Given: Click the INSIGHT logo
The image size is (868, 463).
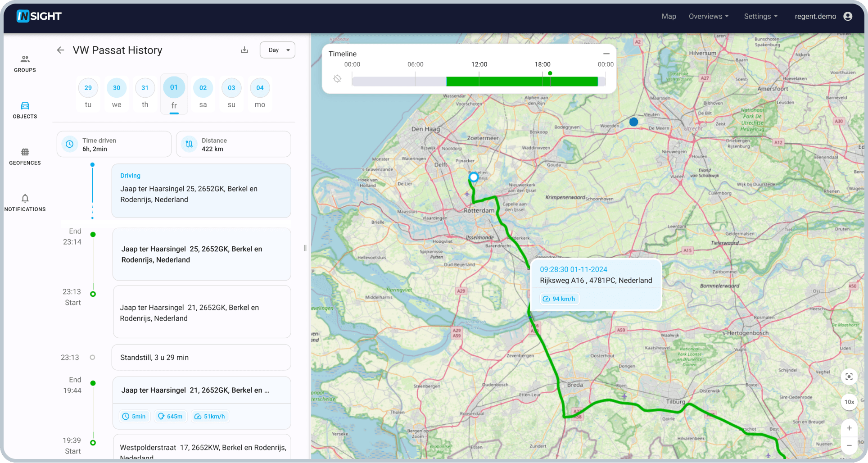Looking at the screenshot, I should pos(39,16).
